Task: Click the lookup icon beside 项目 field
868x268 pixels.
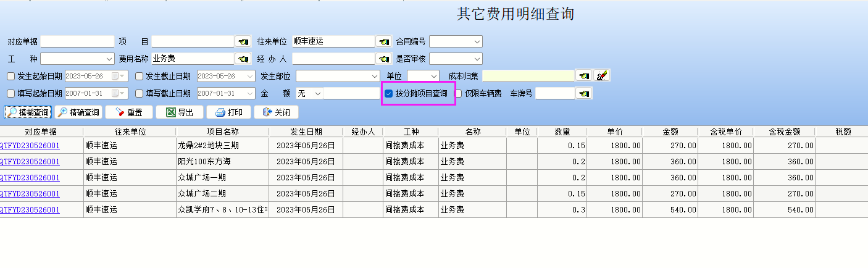Action: [x=243, y=41]
